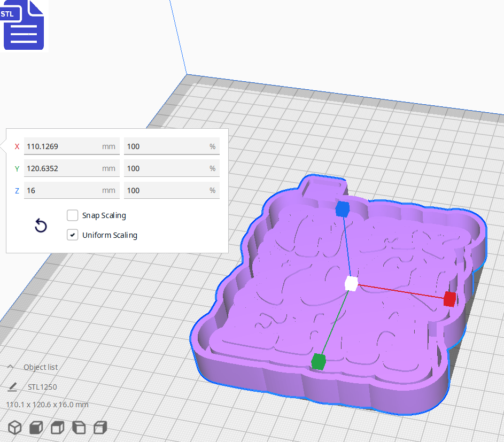Viewport: 504px width, 442px height.
Task: Click the green Y-axis scale handle
Action: [x=319, y=361]
